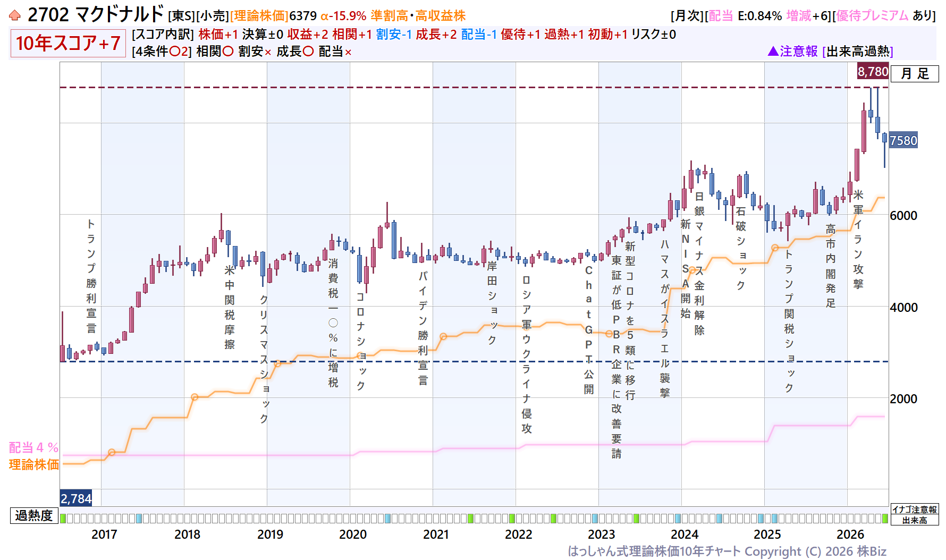Click the 優待+1 score item

coord(521,35)
